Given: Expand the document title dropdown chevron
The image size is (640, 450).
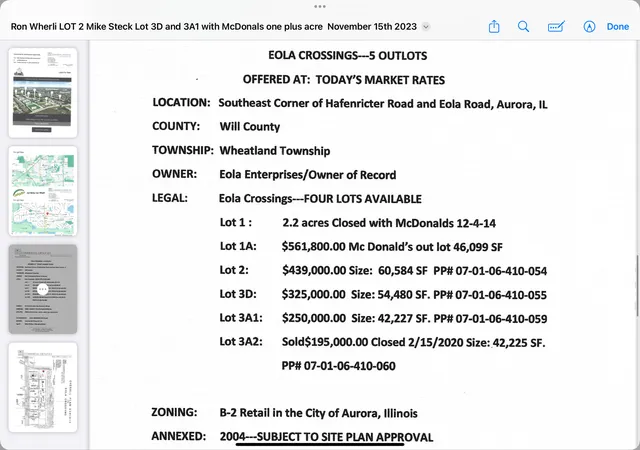Looking at the screenshot, I should 426,27.
